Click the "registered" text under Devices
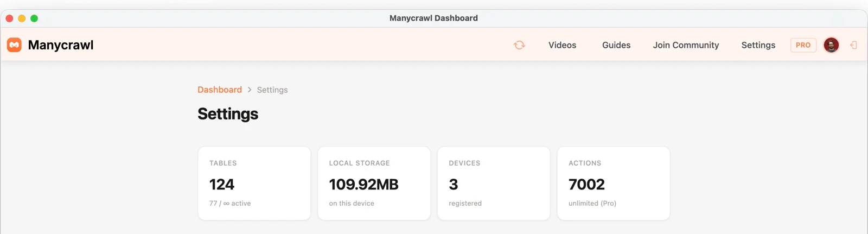This screenshot has width=868, height=234. pos(465,203)
